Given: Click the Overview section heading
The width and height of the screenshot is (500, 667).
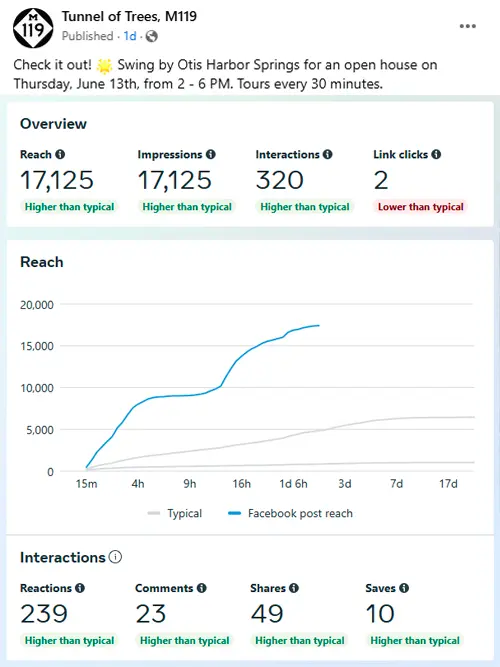Looking at the screenshot, I should coord(53,124).
